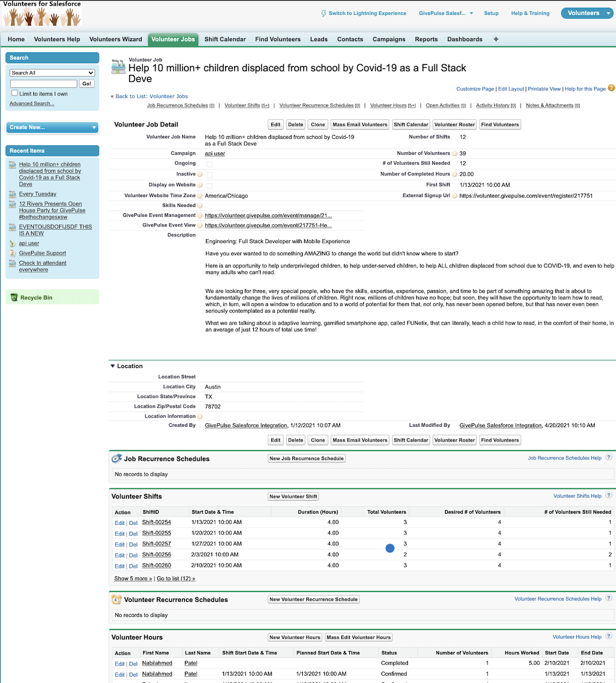This screenshot has width=616, height=683.
Task: Click info icon beside Skills Needed
Action: (x=200, y=205)
